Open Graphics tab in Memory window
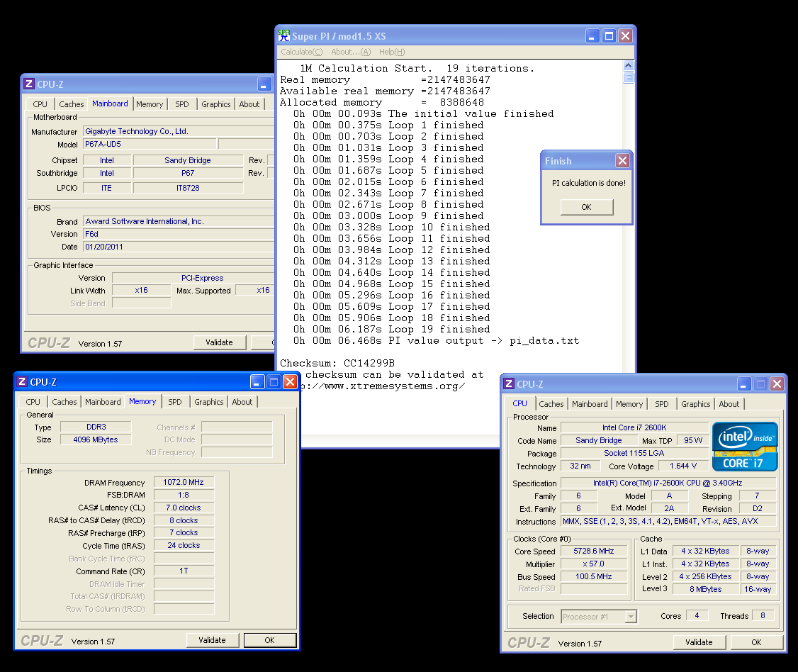This screenshot has height=672, width=798. coord(208,402)
